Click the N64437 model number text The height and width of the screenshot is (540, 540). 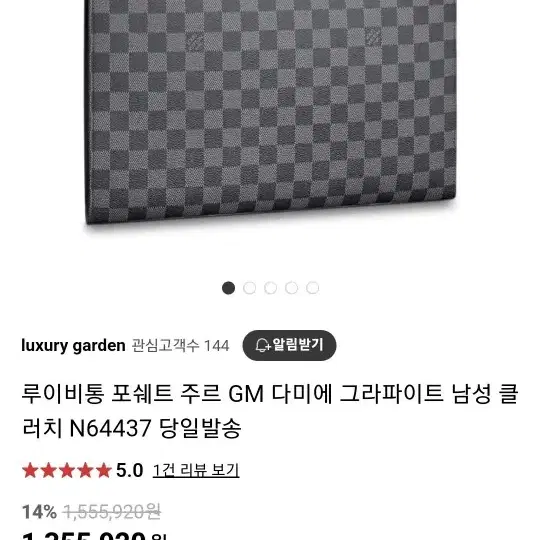click(x=110, y=428)
